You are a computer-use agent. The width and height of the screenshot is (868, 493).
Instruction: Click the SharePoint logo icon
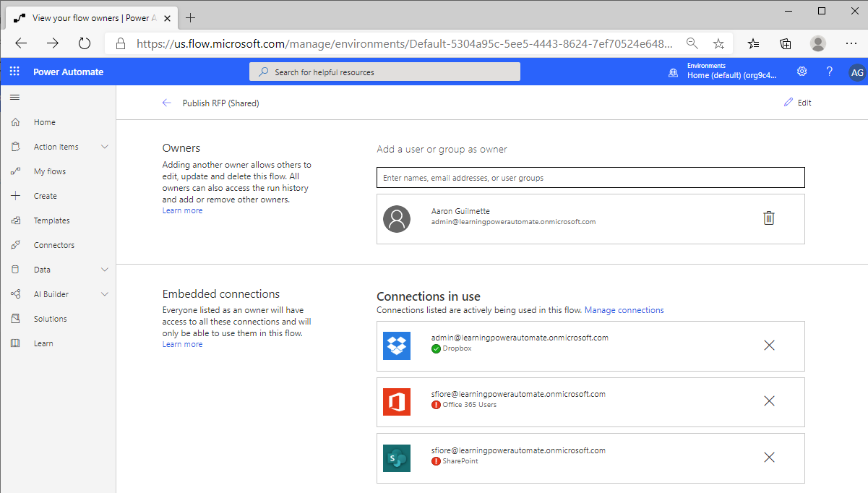(397, 458)
